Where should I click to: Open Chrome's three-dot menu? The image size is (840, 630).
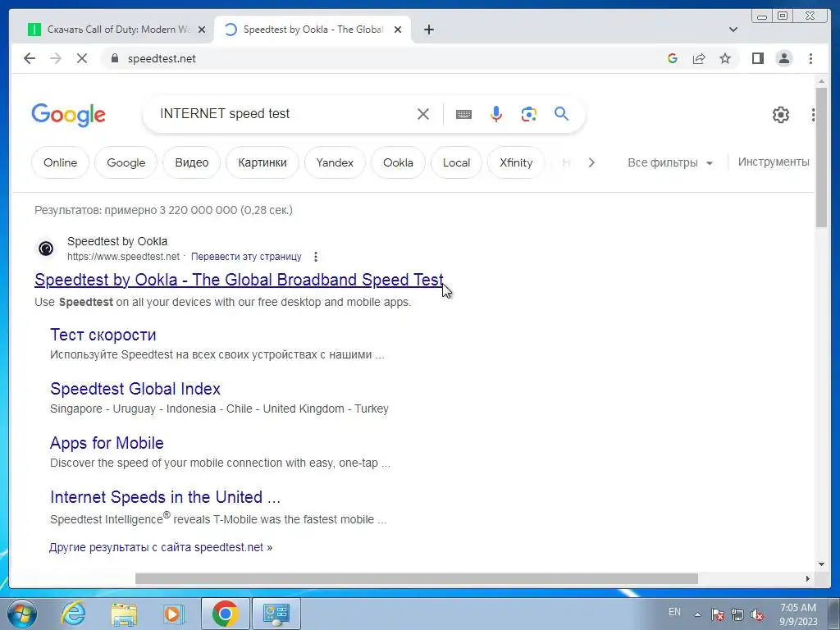click(810, 58)
